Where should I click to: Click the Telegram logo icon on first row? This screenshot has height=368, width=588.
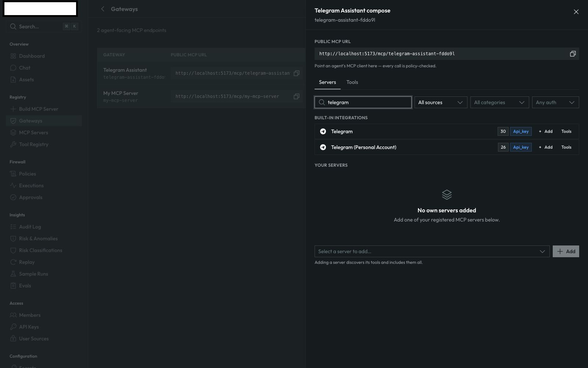click(x=323, y=131)
